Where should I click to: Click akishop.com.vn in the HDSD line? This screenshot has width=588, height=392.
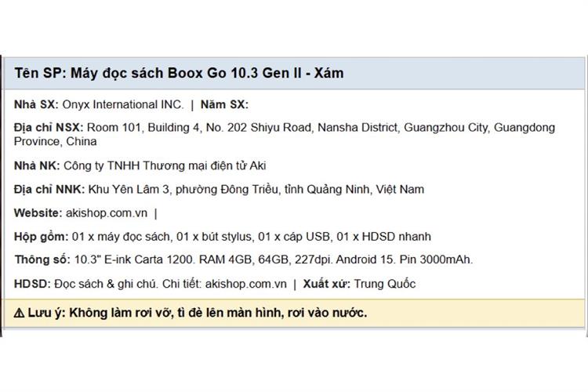(245, 284)
